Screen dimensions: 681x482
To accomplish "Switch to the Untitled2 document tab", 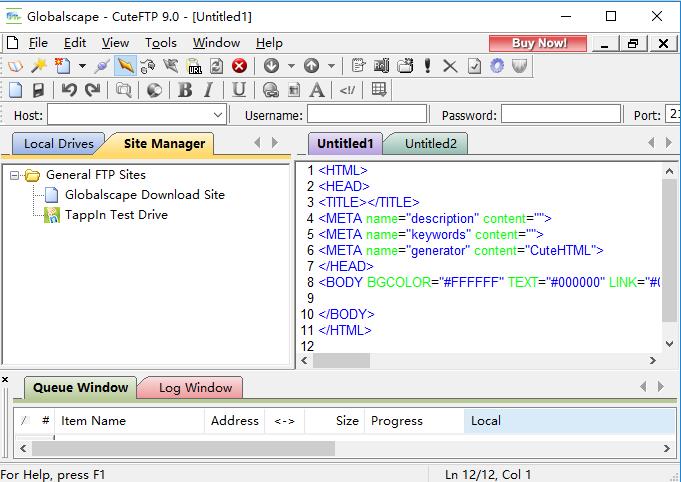I will [x=430, y=143].
